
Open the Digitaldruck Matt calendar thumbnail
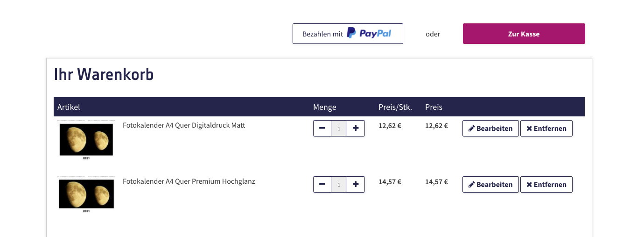(86, 140)
